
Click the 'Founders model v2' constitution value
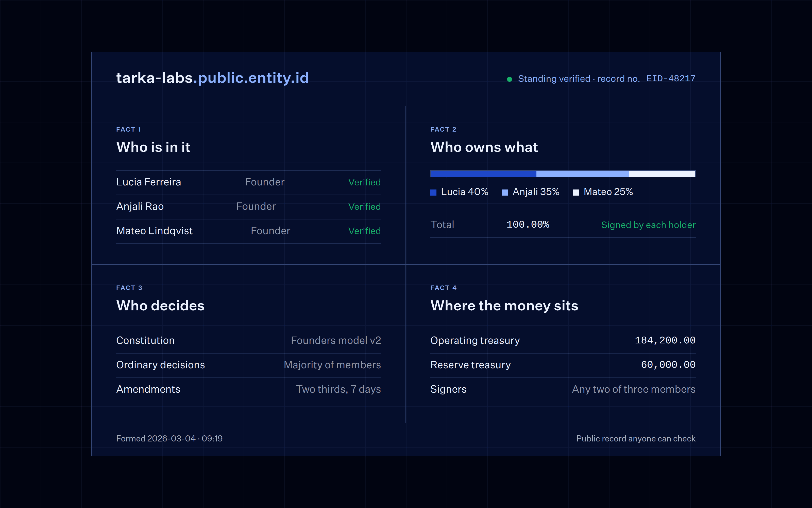tap(336, 341)
